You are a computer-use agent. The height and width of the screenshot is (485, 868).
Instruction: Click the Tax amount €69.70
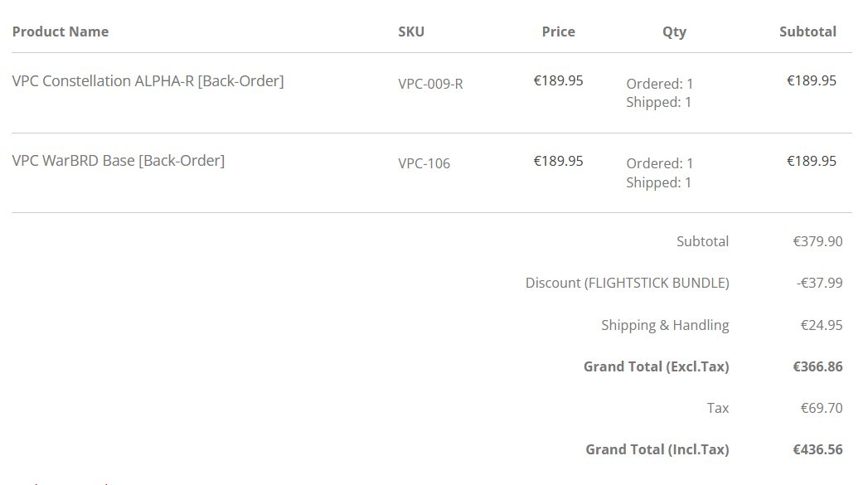822,408
